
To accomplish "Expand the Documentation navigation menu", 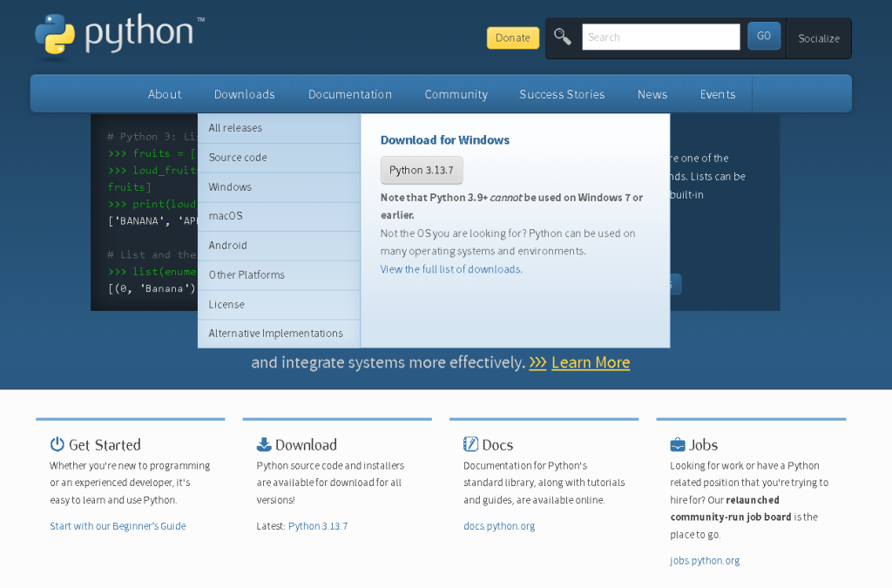I will coord(350,94).
